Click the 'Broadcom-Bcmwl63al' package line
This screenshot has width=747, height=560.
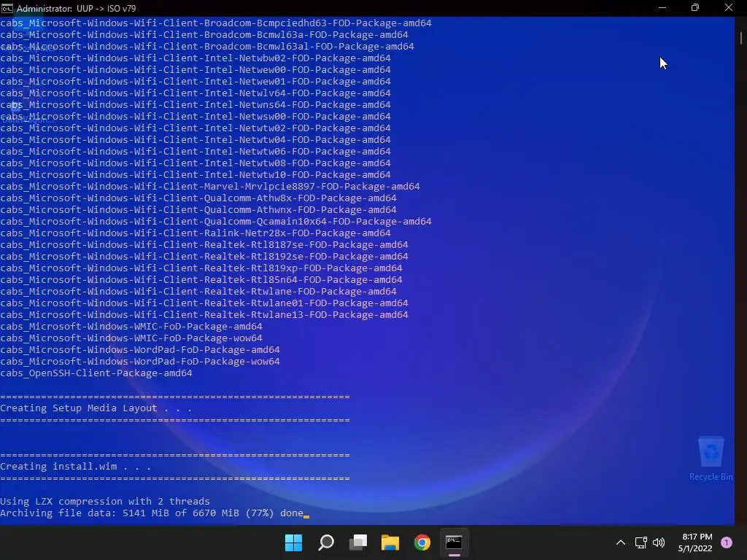(207, 47)
